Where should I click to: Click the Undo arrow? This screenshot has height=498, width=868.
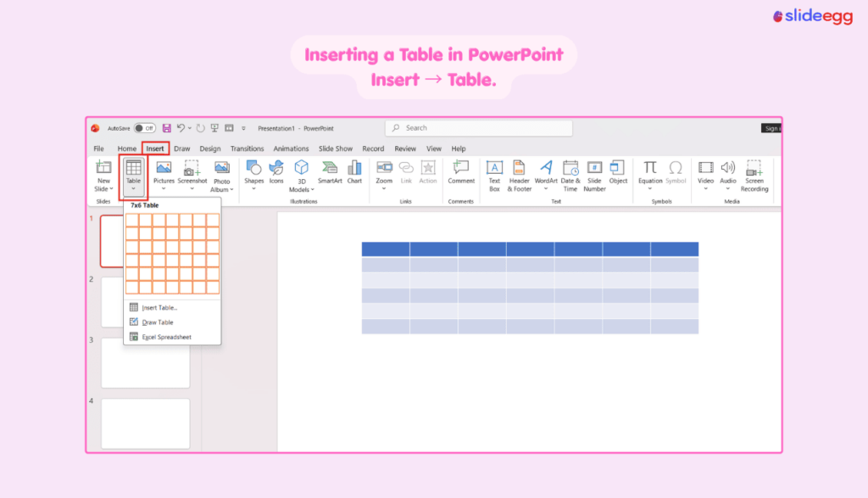click(x=181, y=128)
